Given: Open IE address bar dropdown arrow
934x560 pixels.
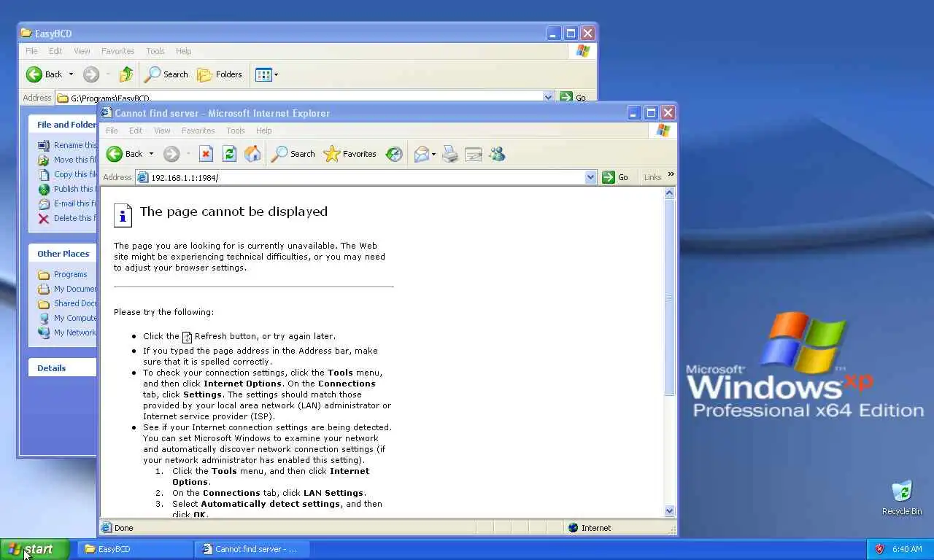Looking at the screenshot, I should tap(591, 177).
